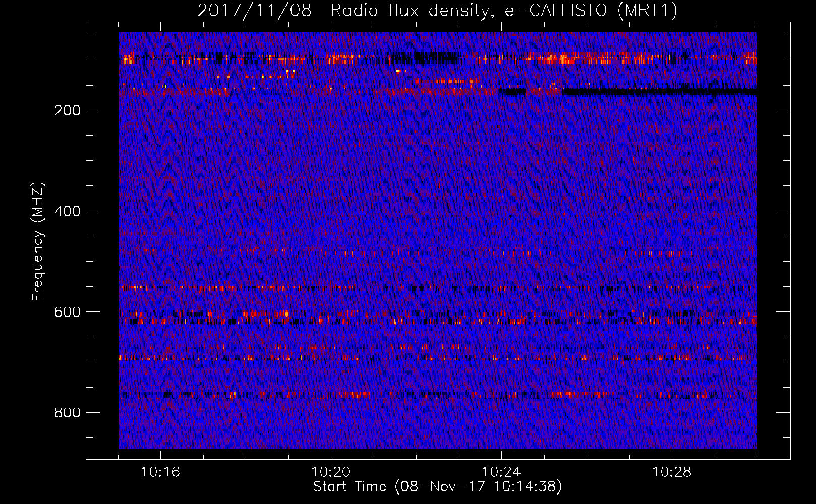
Task: Click the 10:16 time tick label
Action: 160,472
